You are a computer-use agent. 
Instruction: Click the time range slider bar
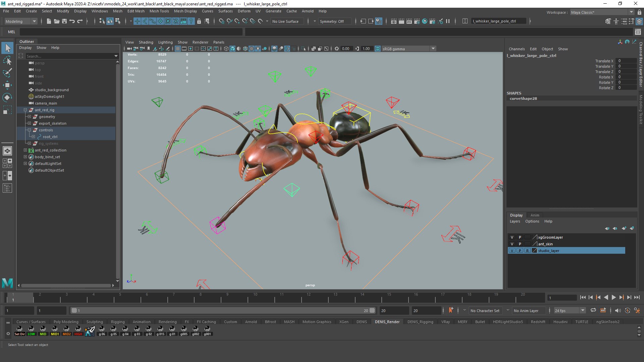(x=223, y=311)
